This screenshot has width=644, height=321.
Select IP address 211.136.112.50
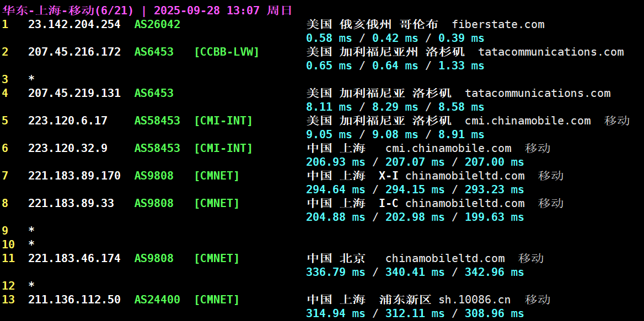click(74, 300)
